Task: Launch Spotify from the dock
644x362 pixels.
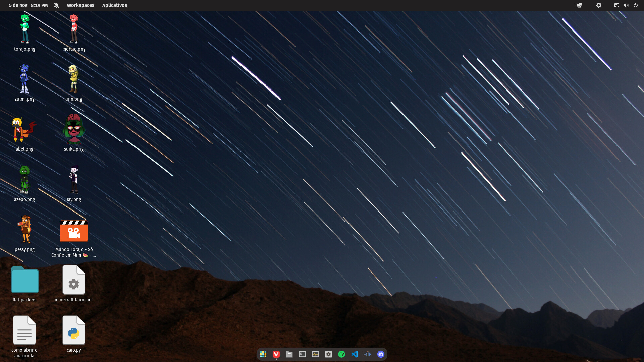Action: 341,354
